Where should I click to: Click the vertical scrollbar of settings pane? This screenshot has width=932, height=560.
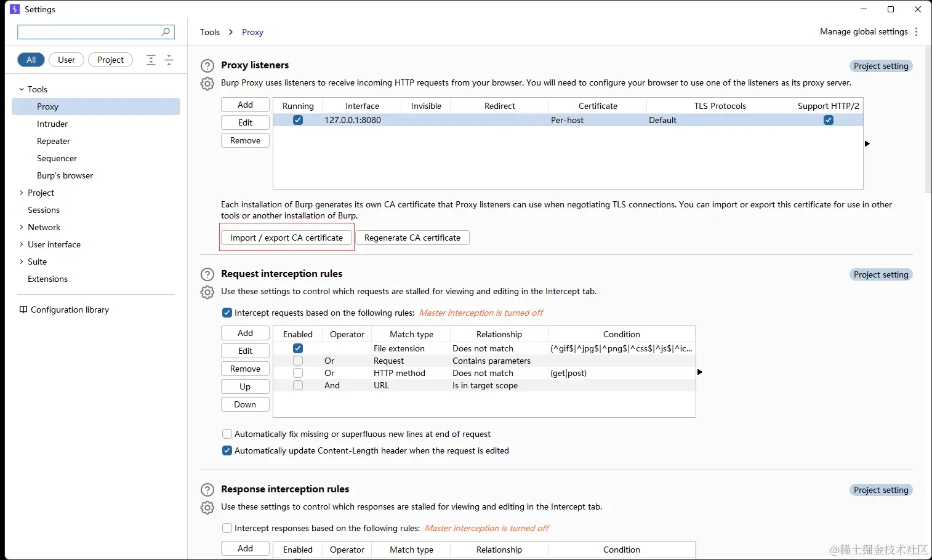pos(928,120)
